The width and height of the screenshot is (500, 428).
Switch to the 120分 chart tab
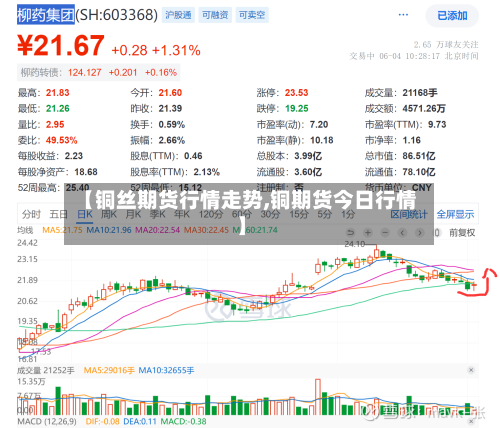tap(211, 214)
